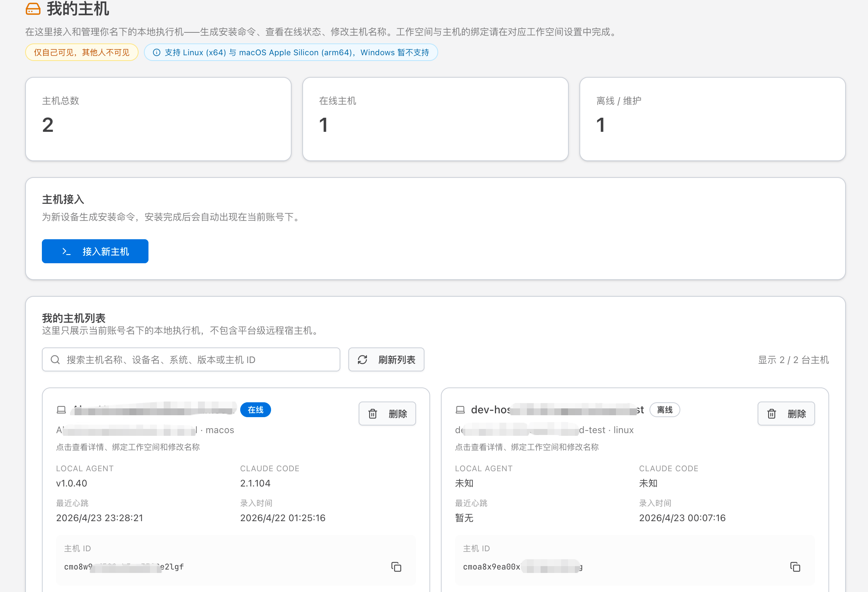
Task: Click the laptop icon on dev-host card
Action: coord(460,410)
